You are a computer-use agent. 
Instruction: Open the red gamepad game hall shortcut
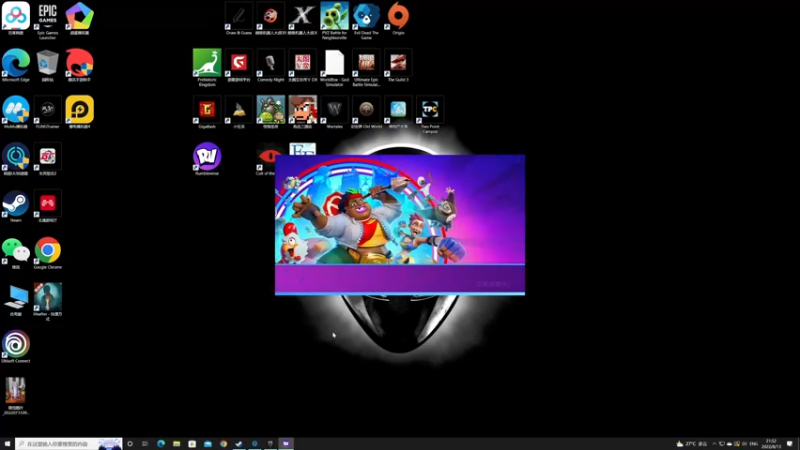[47, 206]
